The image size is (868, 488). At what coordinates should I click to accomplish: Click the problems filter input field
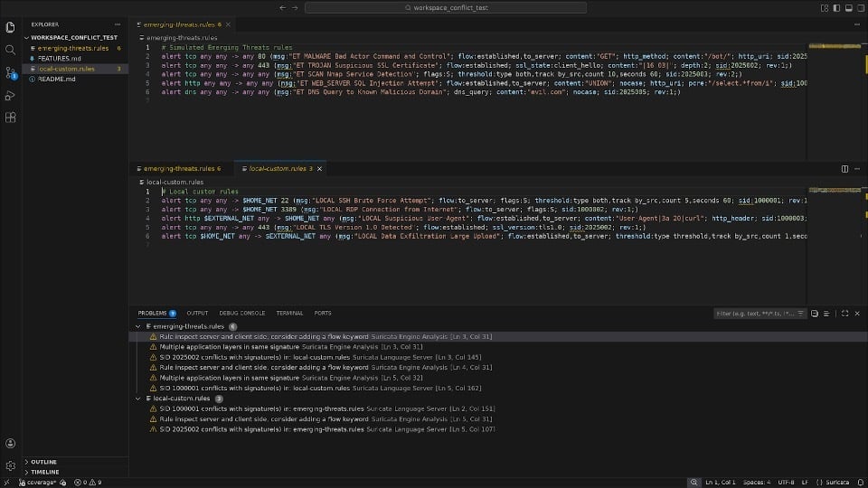(x=755, y=314)
